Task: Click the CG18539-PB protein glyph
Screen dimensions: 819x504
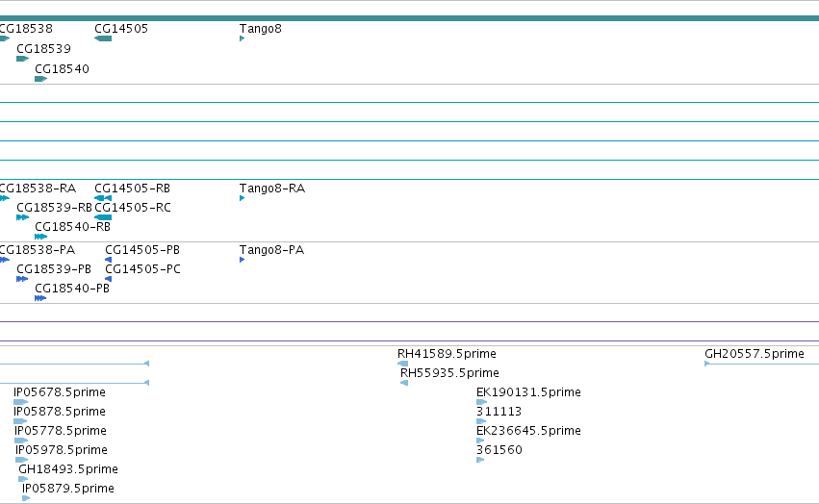Action: click(22, 280)
